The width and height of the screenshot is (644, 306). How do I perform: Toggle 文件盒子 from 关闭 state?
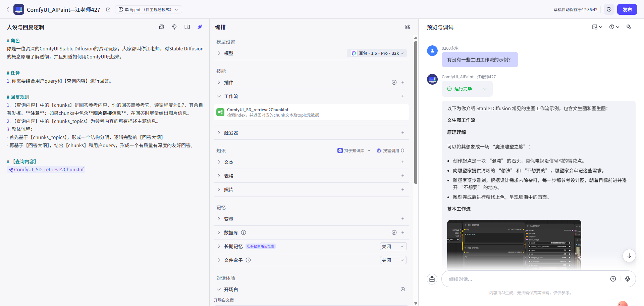393,260
